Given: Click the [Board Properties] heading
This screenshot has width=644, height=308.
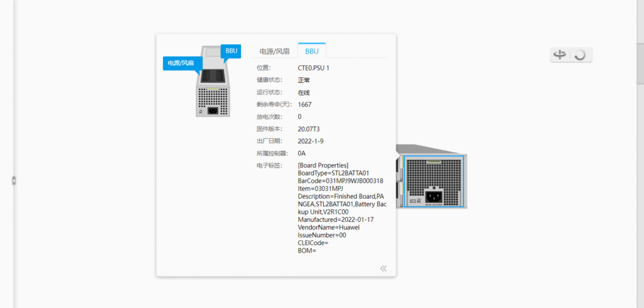Looking at the screenshot, I should (x=323, y=165).
